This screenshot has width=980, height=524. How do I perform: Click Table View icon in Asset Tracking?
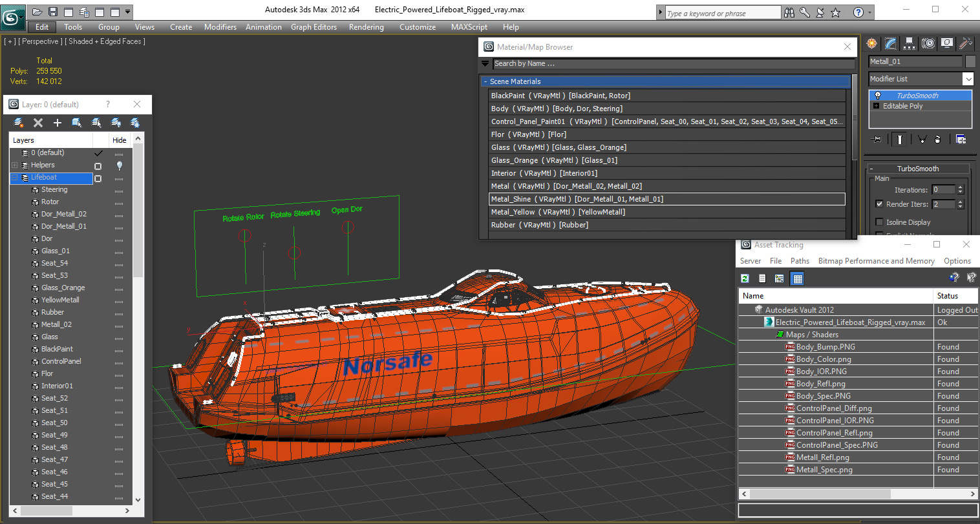tap(798, 278)
